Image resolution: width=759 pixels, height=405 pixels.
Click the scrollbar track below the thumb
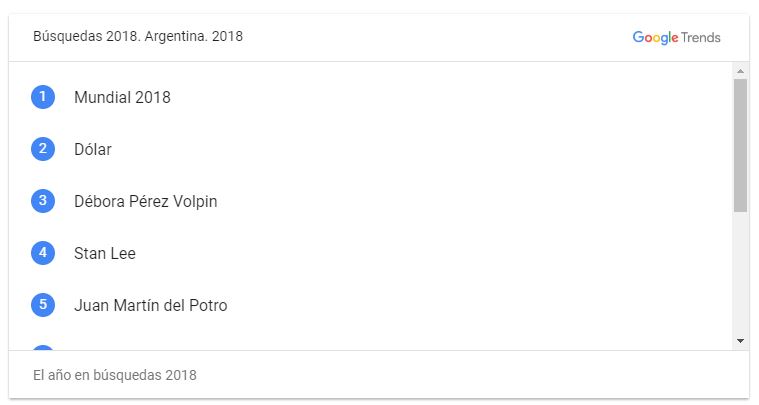pos(740,273)
